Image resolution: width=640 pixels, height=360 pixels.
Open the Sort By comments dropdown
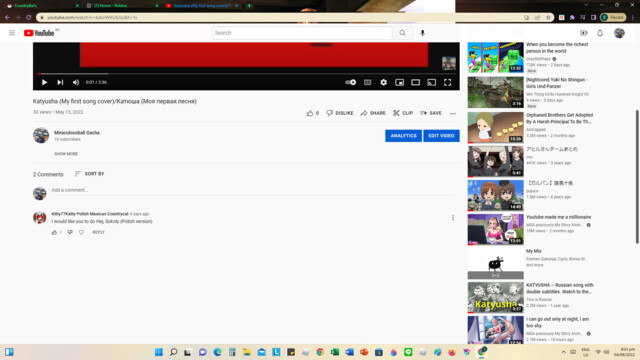(x=89, y=173)
